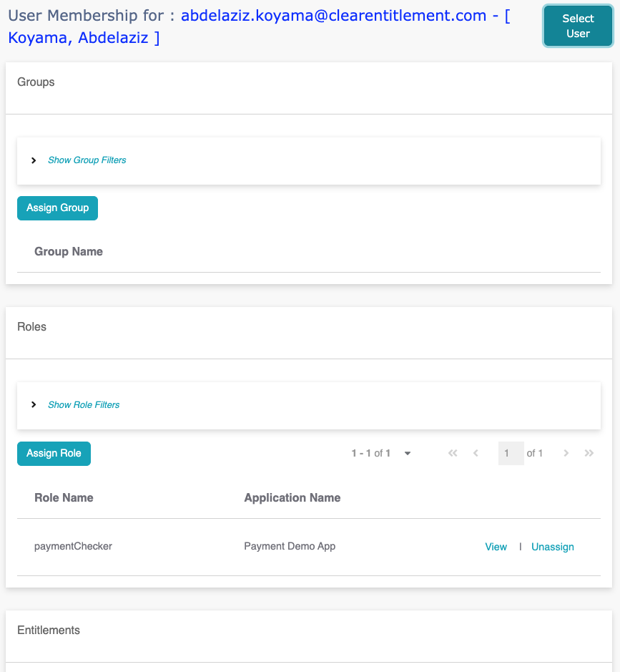Open the Show Role Filters link

click(x=84, y=404)
